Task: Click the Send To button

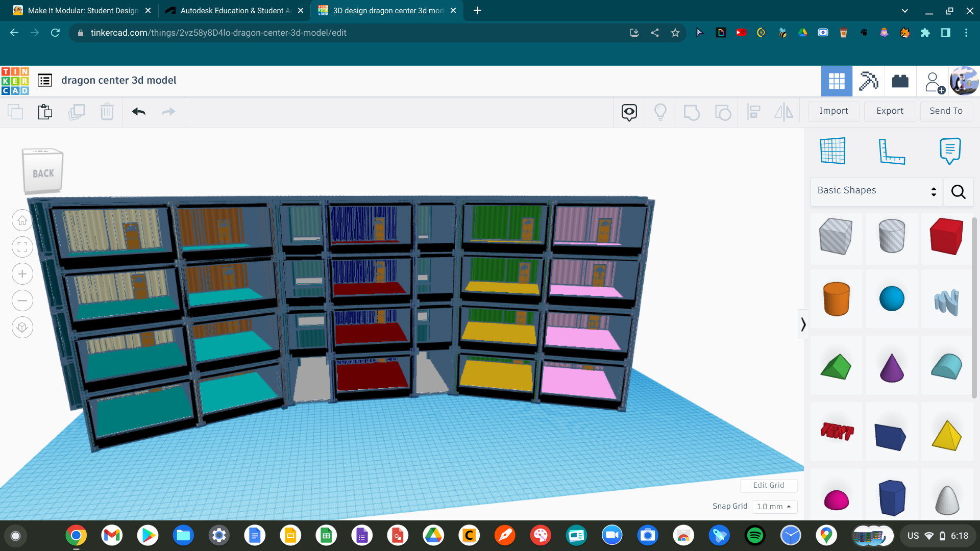Action: pos(946,110)
